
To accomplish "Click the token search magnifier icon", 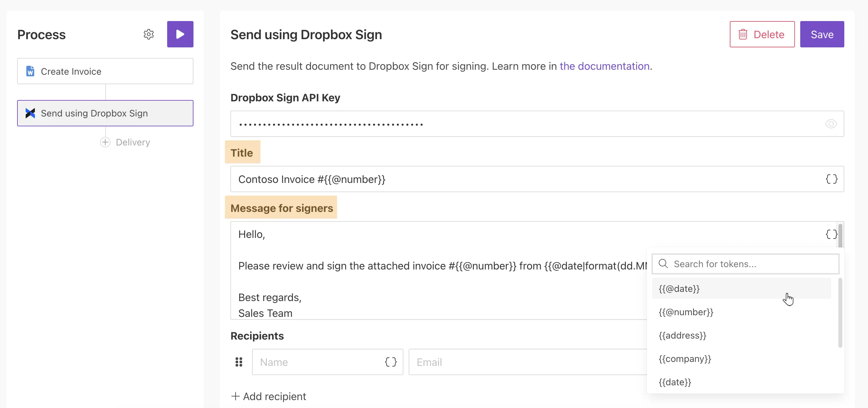I will (x=663, y=264).
